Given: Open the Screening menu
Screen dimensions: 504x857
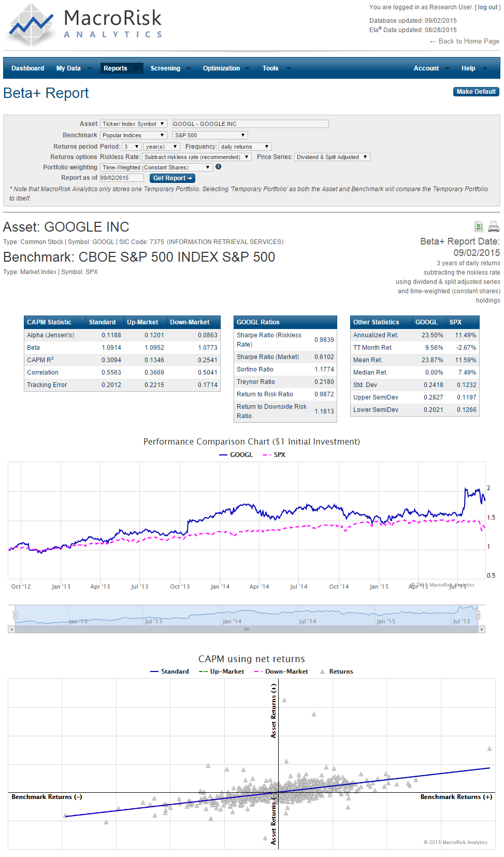Looking at the screenshot, I should click(x=166, y=68).
